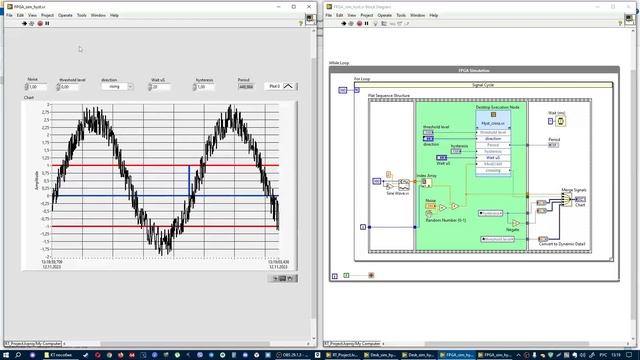Open direction dropdown showing rising
The width and height of the screenshot is (640, 360).
click(x=117, y=87)
